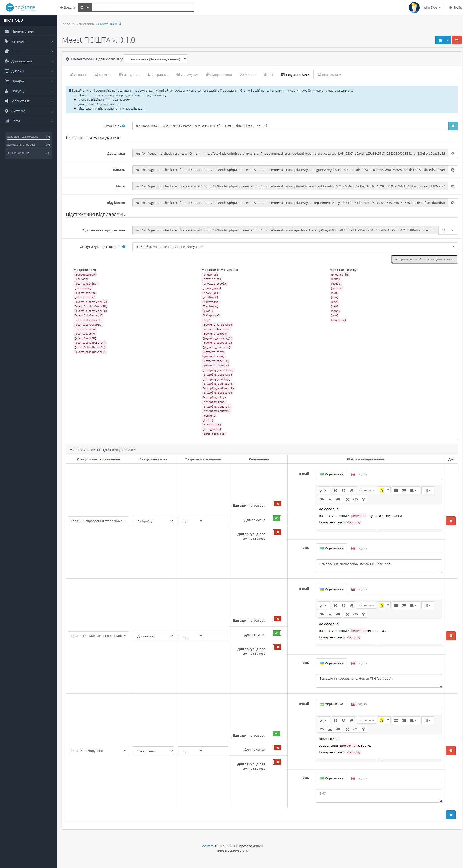This screenshot has width=463, height=868.
Task: Open postal status dropdown (Код 2) Відправлення створено
Action: (x=98, y=521)
